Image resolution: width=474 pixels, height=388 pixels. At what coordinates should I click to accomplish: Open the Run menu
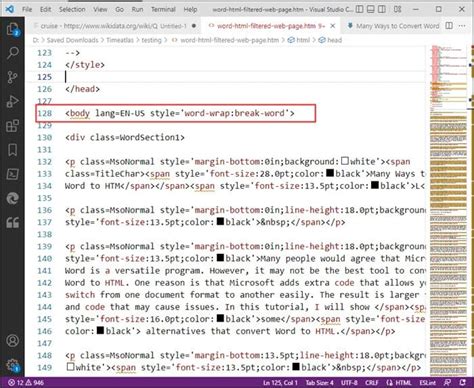coord(137,9)
